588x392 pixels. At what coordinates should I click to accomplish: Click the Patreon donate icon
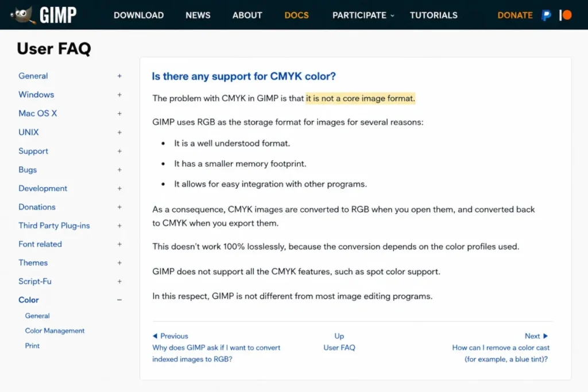566,15
